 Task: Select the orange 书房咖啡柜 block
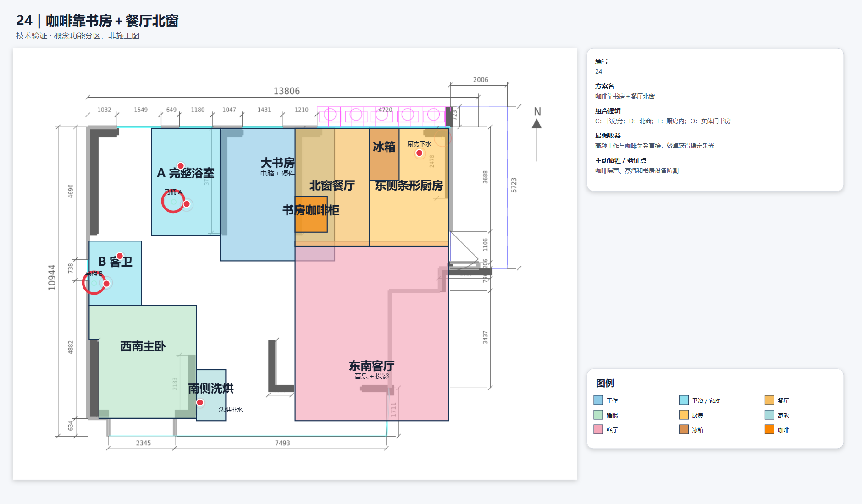[311, 214]
